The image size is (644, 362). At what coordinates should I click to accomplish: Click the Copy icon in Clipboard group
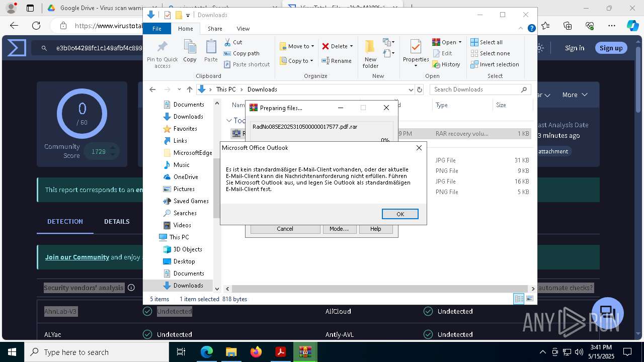pyautogui.click(x=190, y=51)
